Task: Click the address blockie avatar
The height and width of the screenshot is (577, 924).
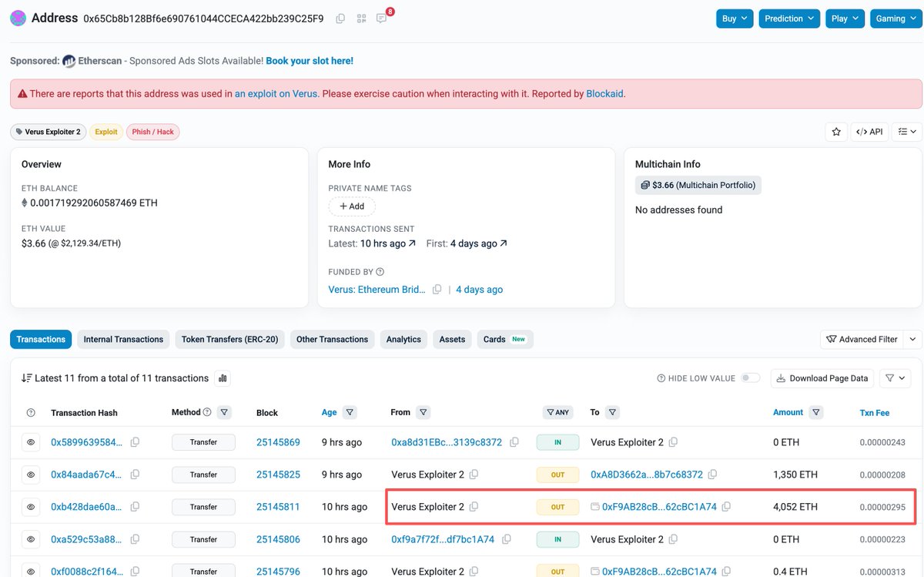Action: click(x=18, y=18)
